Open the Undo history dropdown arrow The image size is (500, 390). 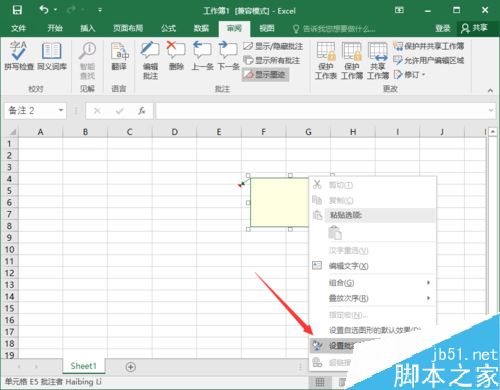(x=55, y=10)
